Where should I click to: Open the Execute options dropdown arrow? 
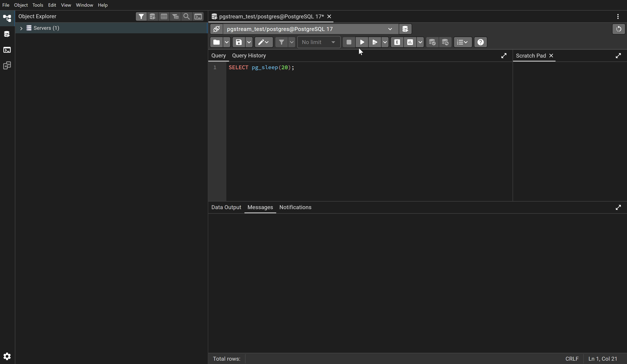385,42
